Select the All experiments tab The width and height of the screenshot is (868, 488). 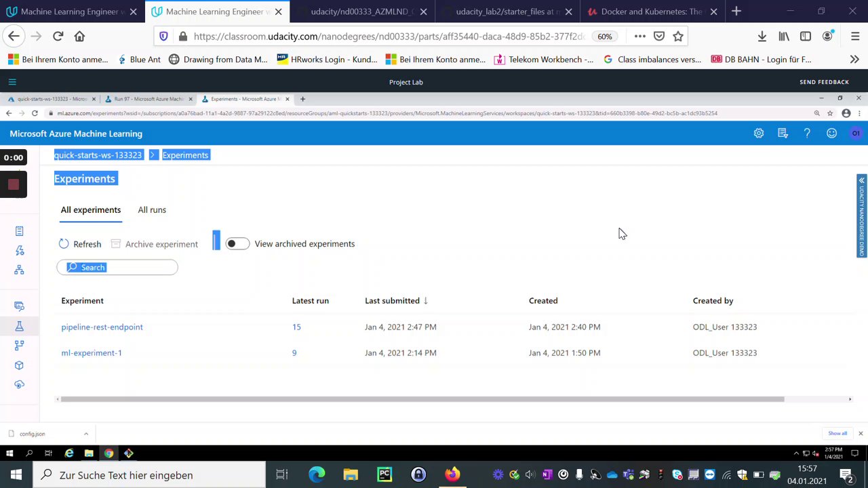pos(91,210)
